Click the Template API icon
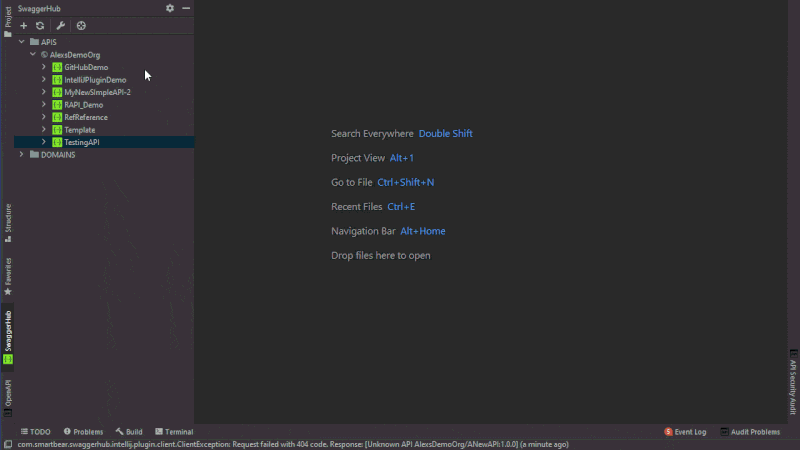 click(x=57, y=130)
